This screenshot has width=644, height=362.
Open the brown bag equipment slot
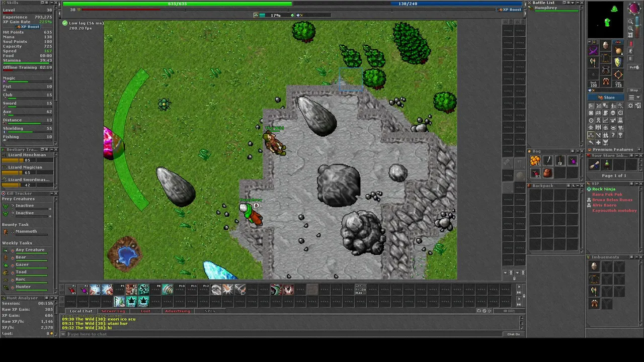618,50
